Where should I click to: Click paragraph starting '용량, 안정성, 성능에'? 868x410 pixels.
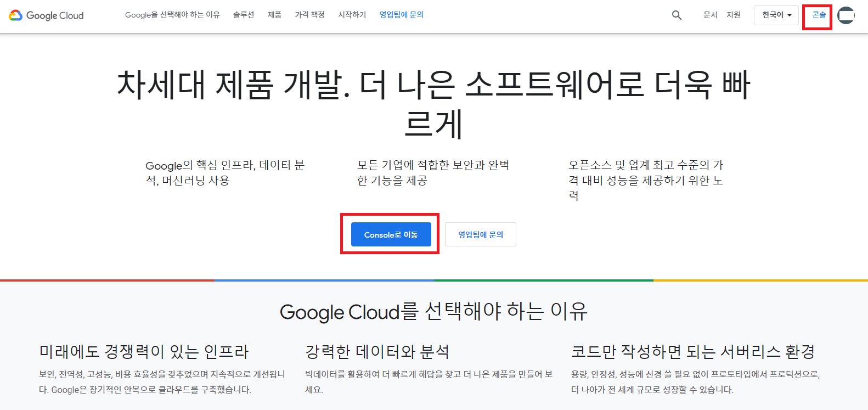click(x=696, y=382)
